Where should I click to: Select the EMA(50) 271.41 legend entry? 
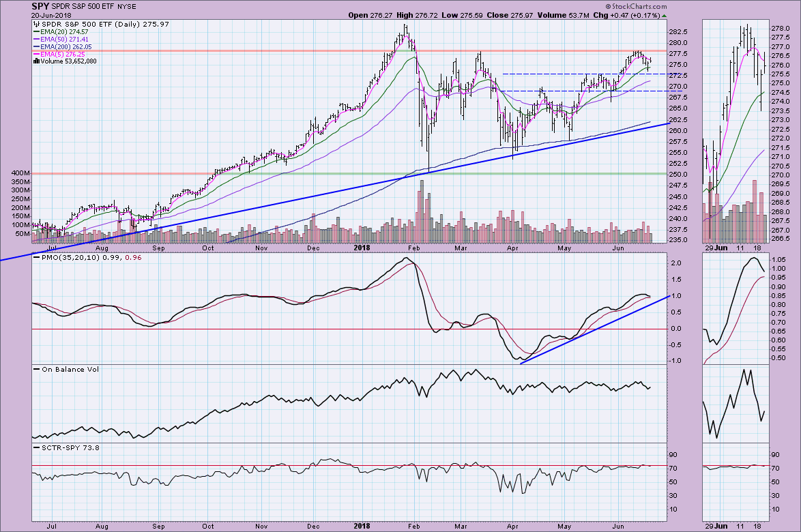point(64,40)
